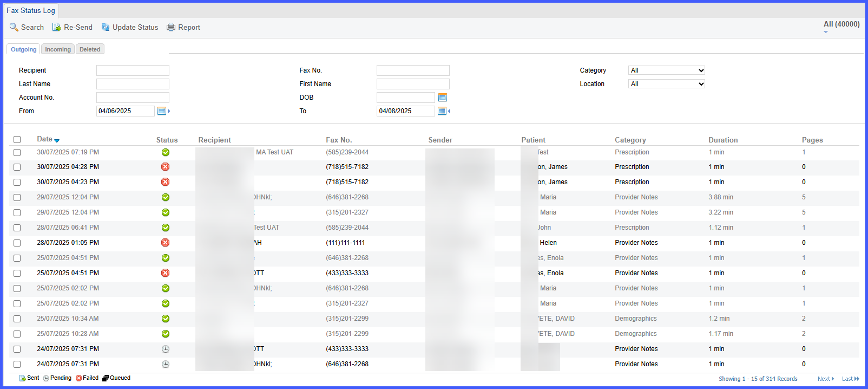868x389 pixels.
Task: Click patient Helen in 28/07 row
Action: [548, 243]
